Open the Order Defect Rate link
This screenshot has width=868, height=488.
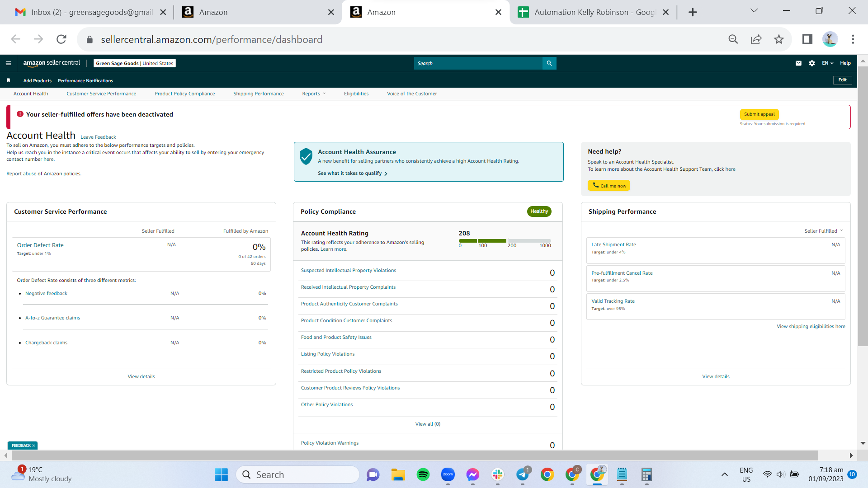(x=40, y=245)
